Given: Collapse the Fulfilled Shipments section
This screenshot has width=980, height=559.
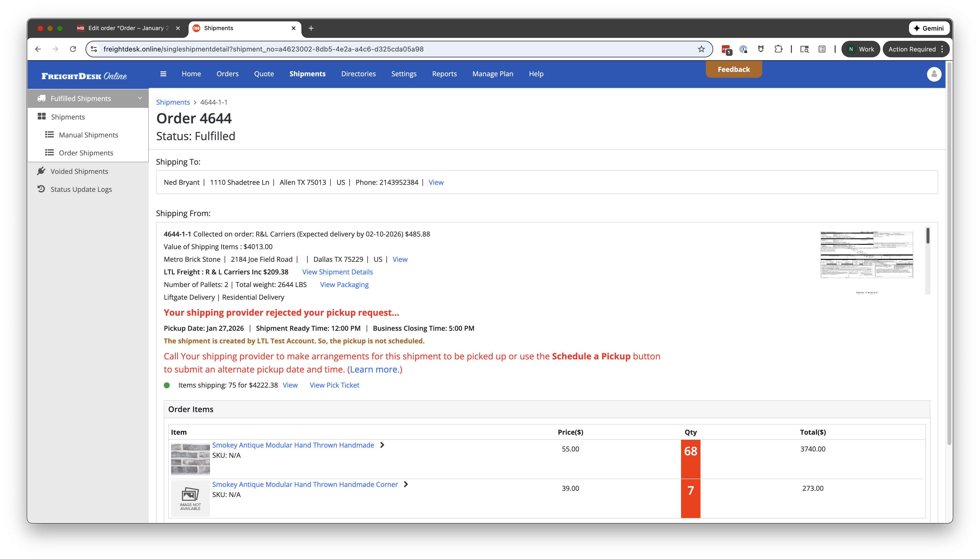Looking at the screenshot, I should pyautogui.click(x=140, y=98).
